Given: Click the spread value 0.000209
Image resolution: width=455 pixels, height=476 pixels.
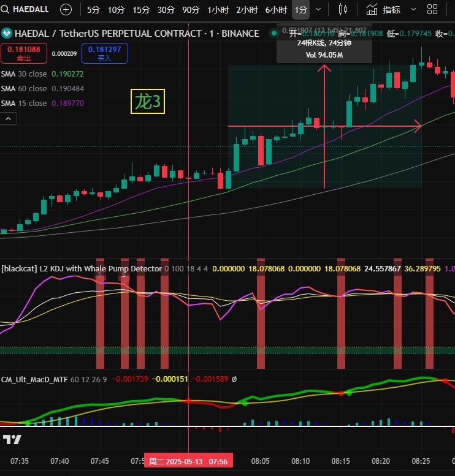Looking at the screenshot, I should click(64, 54).
